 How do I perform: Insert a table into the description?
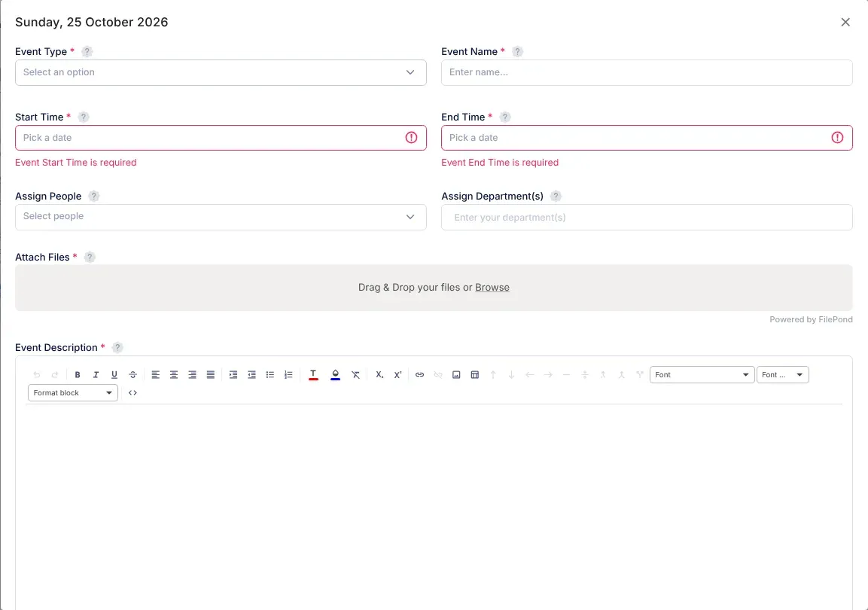click(474, 375)
